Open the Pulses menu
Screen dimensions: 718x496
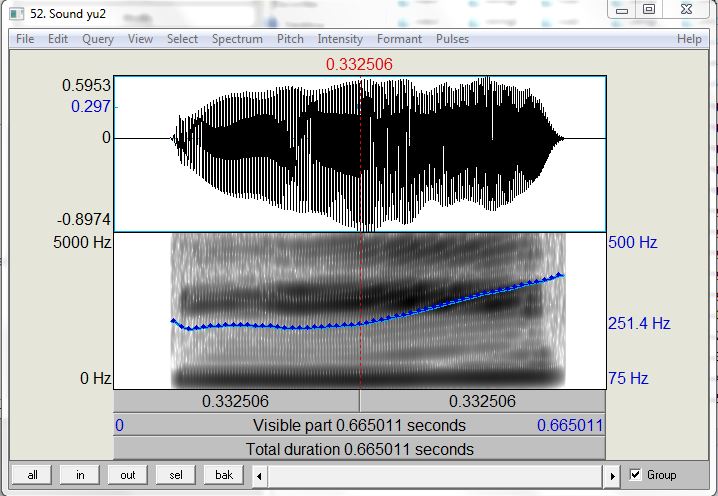452,39
